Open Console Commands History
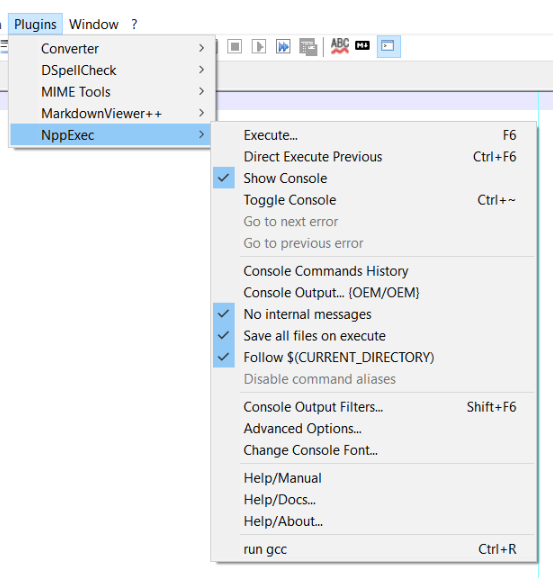This screenshot has height=578, width=553. pyautogui.click(x=374, y=271)
